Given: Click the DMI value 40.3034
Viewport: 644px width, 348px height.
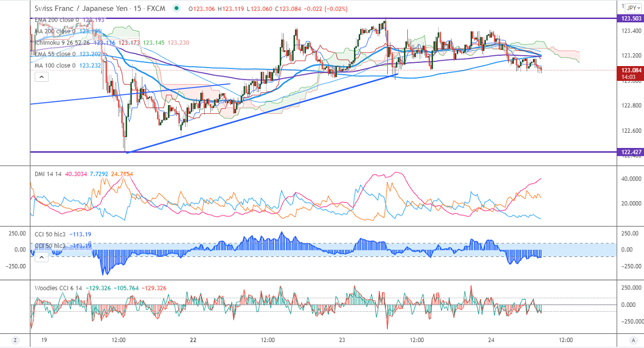Looking at the screenshot, I should [x=76, y=174].
